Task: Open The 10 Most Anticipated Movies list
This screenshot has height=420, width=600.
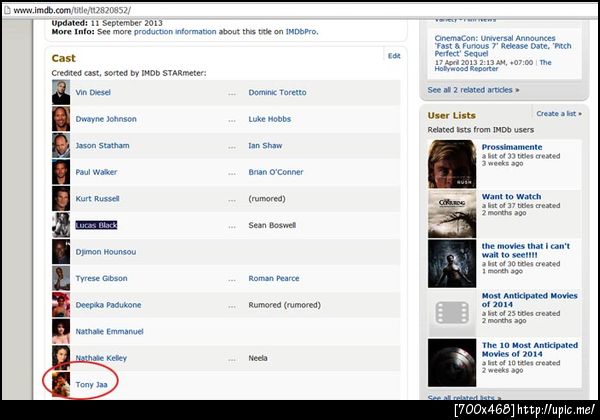Action: (530, 350)
